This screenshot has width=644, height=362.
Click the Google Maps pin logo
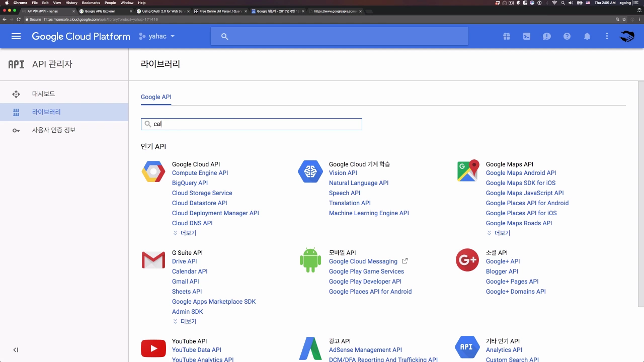click(x=468, y=171)
